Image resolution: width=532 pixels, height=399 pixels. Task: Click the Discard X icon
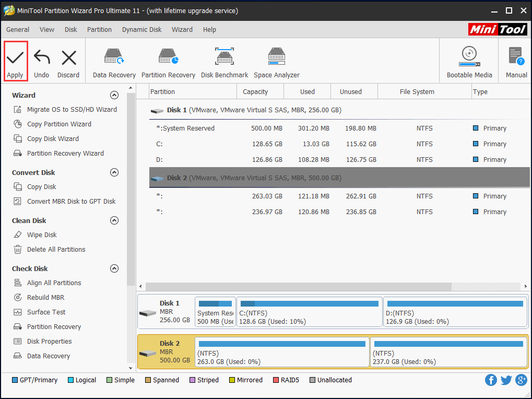point(68,57)
